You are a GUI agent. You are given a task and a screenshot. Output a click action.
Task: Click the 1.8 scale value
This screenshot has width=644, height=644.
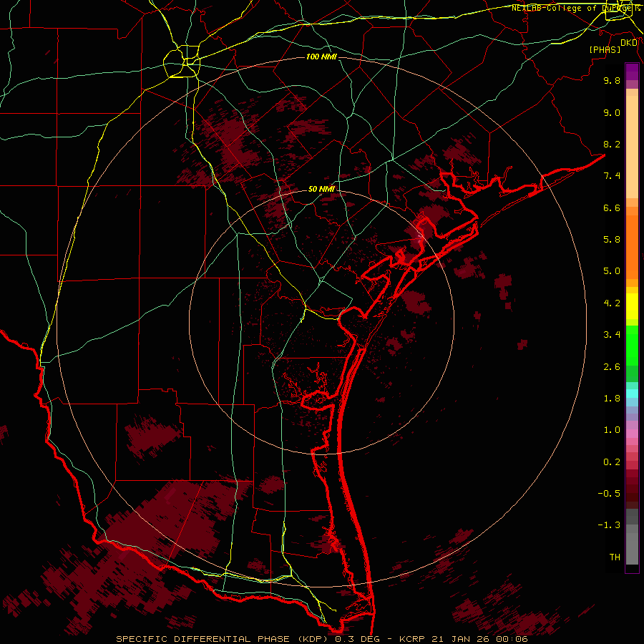pyautogui.click(x=612, y=399)
